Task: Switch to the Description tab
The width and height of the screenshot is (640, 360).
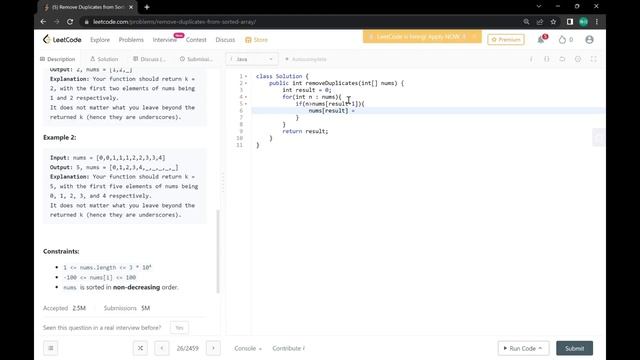Action: coord(58,59)
